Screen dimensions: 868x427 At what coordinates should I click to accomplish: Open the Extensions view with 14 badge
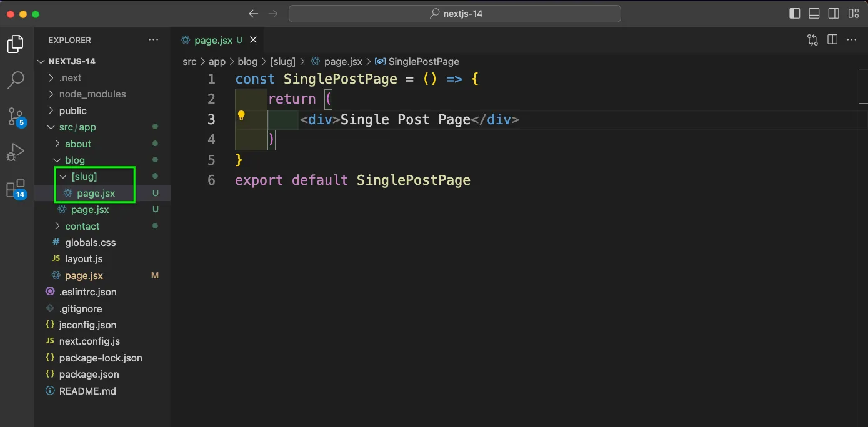tap(16, 189)
